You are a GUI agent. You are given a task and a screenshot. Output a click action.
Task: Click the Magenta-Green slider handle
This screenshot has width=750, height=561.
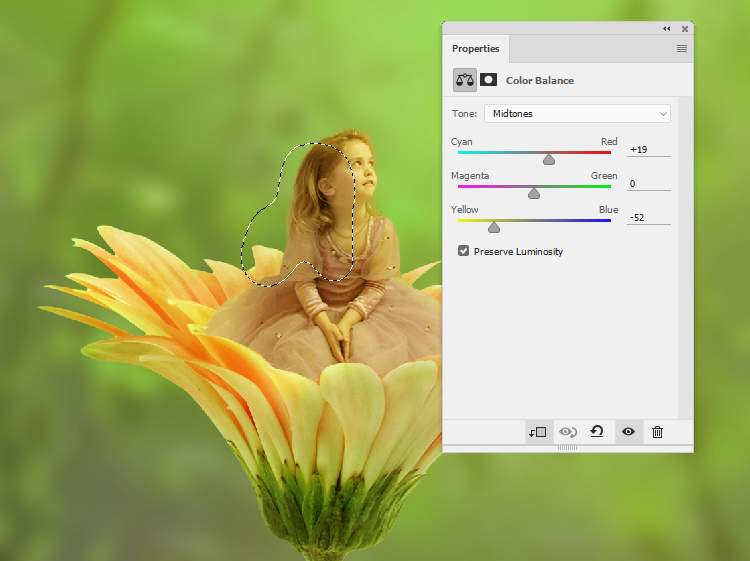tap(534, 193)
